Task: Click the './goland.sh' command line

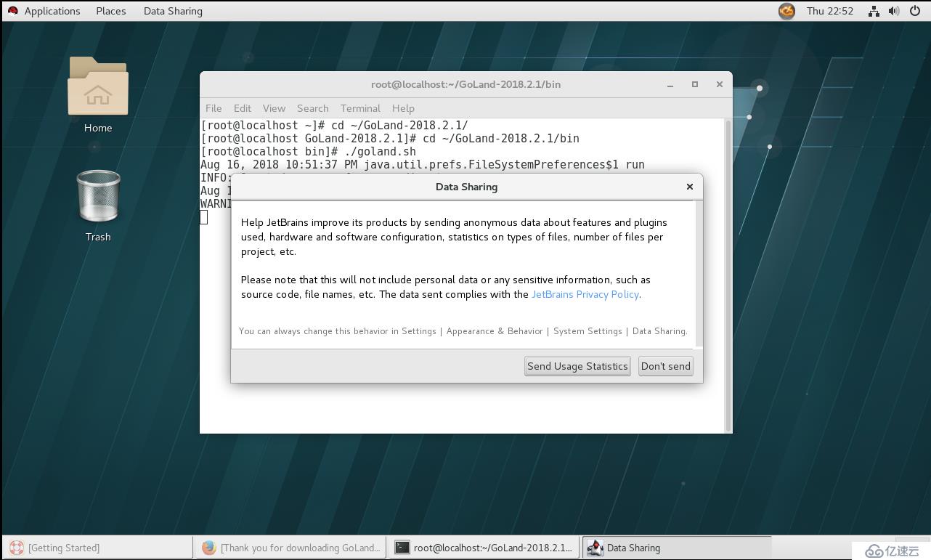Action: [x=309, y=151]
